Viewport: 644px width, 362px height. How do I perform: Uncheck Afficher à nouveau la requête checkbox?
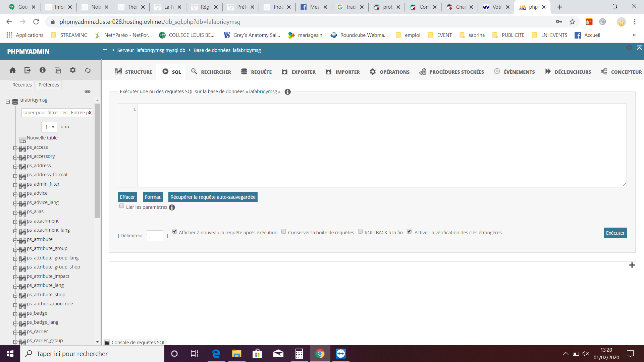click(175, 231)
